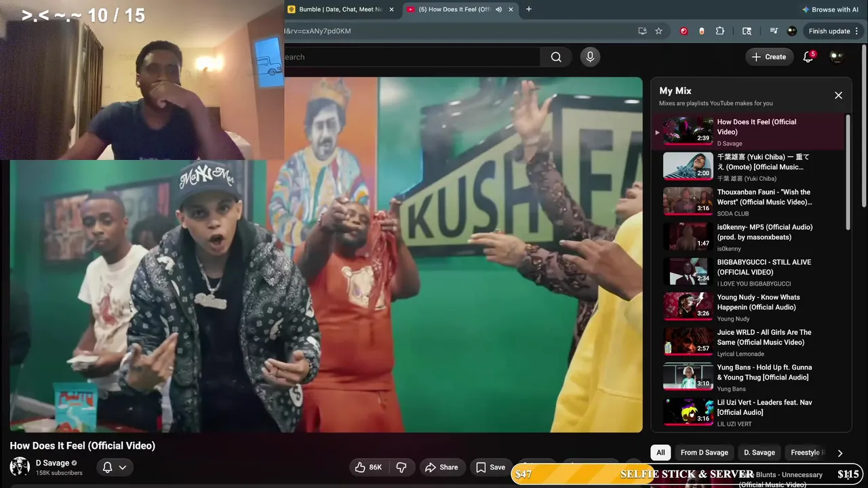Click the YouTube search field

(412, 57)
